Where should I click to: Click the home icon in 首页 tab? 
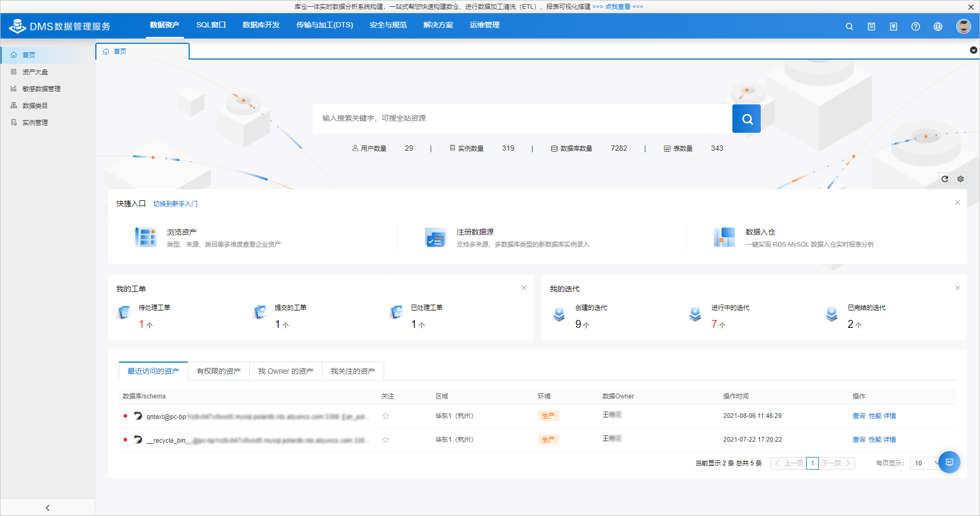tap(106, 51)
